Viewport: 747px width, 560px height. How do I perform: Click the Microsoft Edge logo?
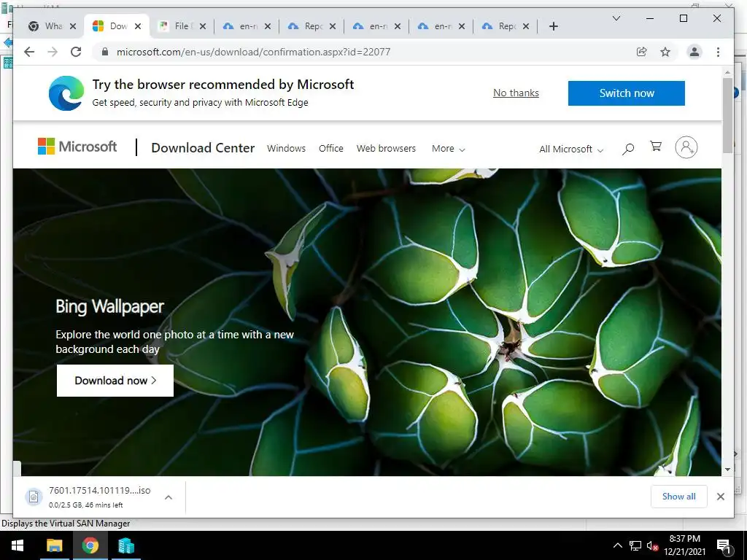[x=66, y=93]
